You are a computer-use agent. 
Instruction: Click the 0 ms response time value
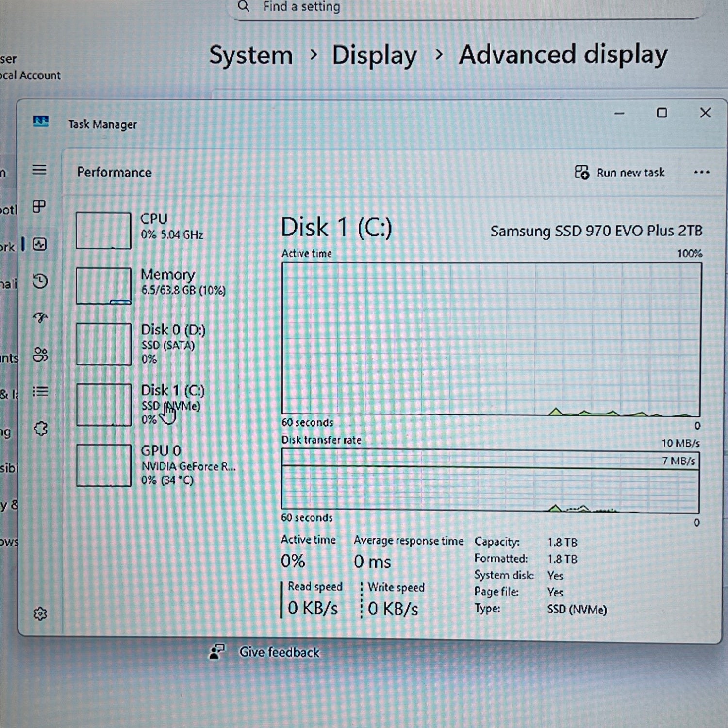pyautogui.click(x=372, y=562)
